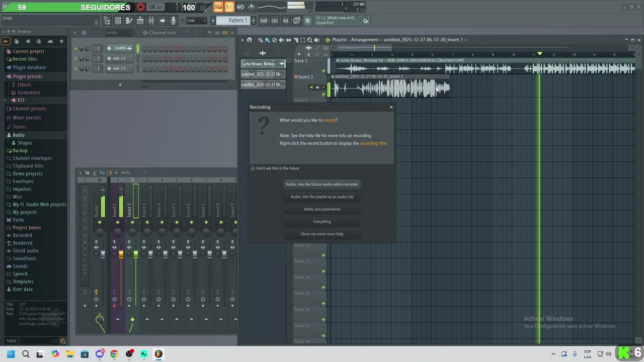Select the Slice tool in Playlist toolbar
The image size is (644, 362).
pyautogui.click(x=295, y=40)
